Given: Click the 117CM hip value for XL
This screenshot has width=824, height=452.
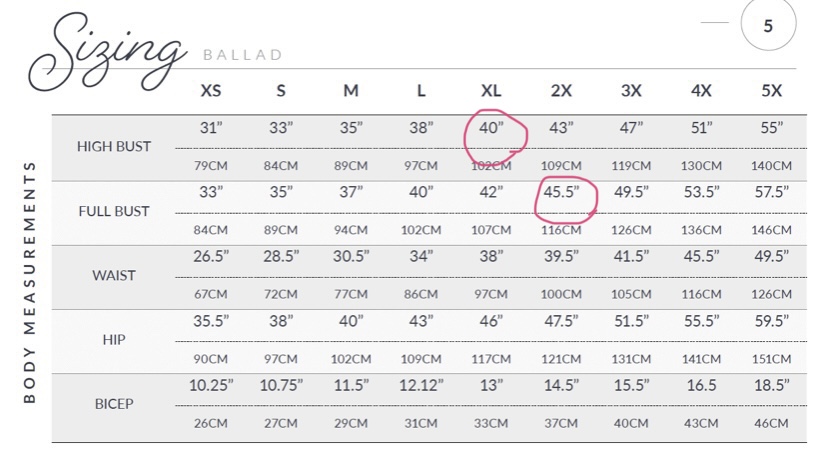Looking at the screenshot, I should click(491, 359).
